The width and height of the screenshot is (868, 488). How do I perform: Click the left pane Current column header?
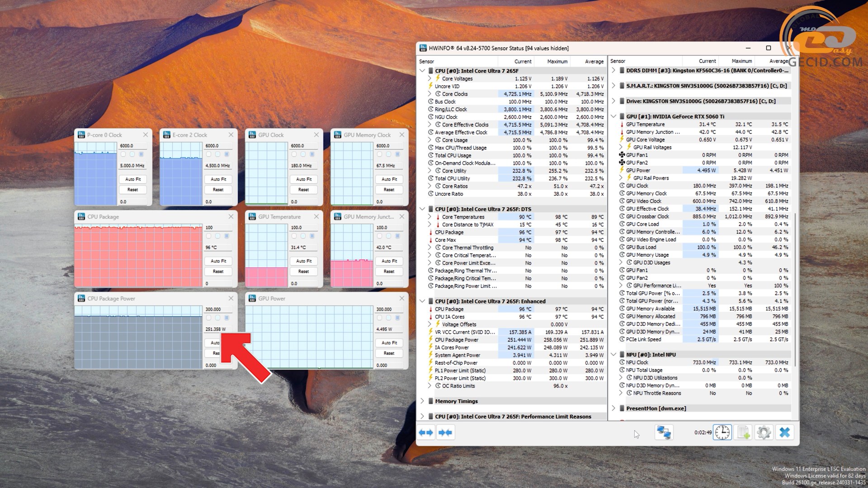(516, 61)
